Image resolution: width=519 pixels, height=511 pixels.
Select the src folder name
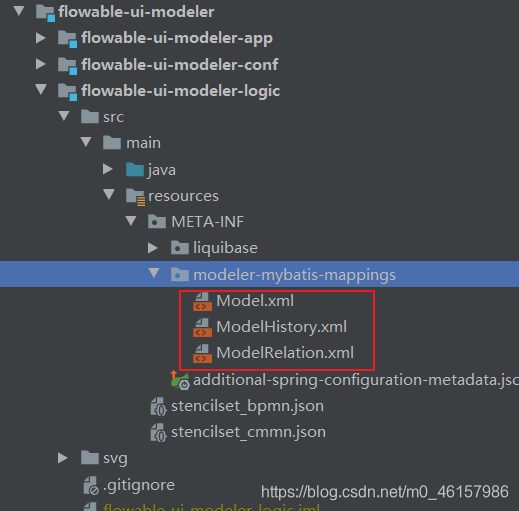[114, 117]
